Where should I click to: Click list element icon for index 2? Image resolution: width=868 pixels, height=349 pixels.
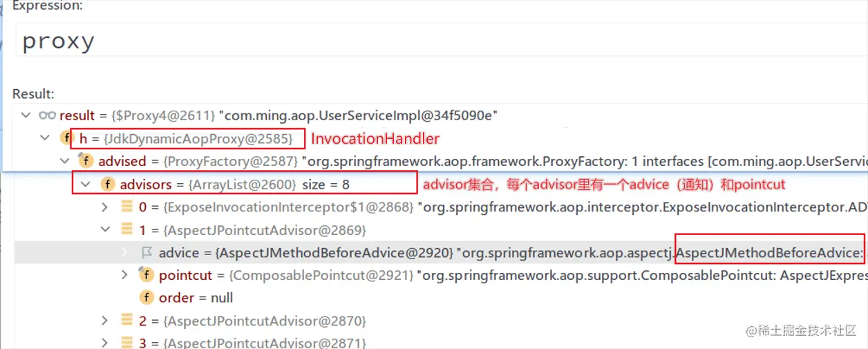(126, 320)
